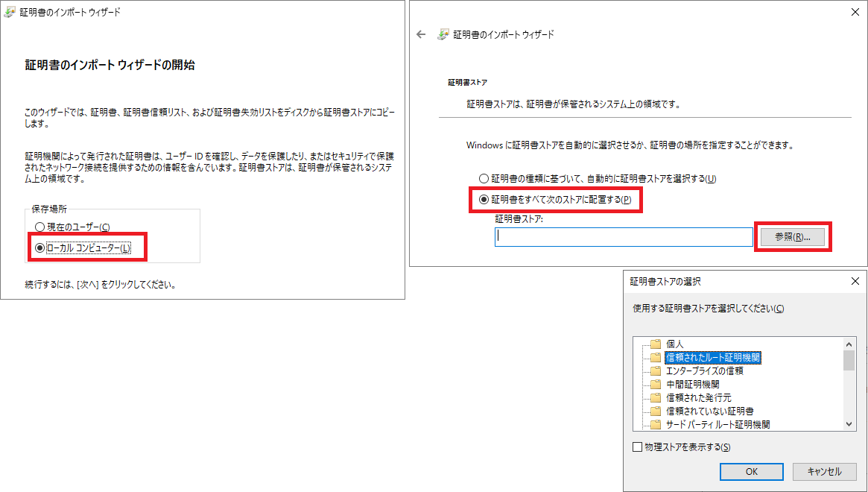The width and height of the screenshot is (868, 492).
Task: Choose the ローカル コンピューター option
Action: (x=40, y=247)
